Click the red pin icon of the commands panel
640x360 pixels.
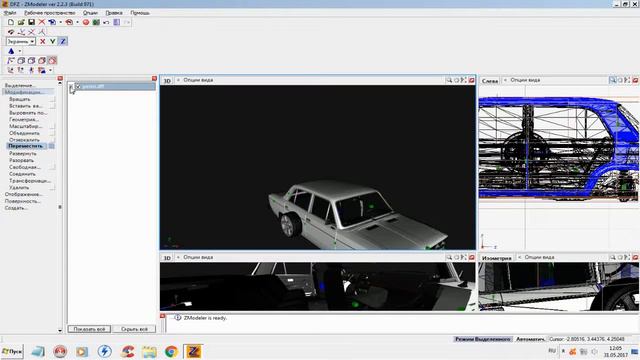[60, 78]
